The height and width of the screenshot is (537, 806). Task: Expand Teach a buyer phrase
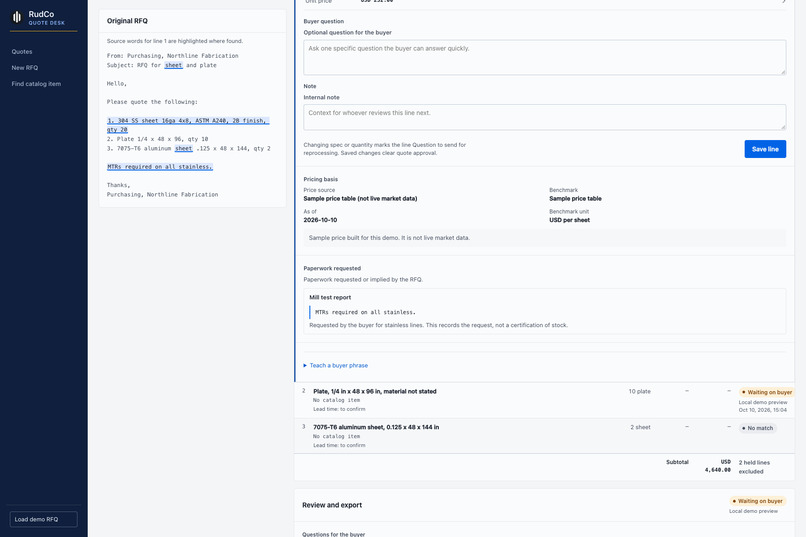(x=336, y=365)
